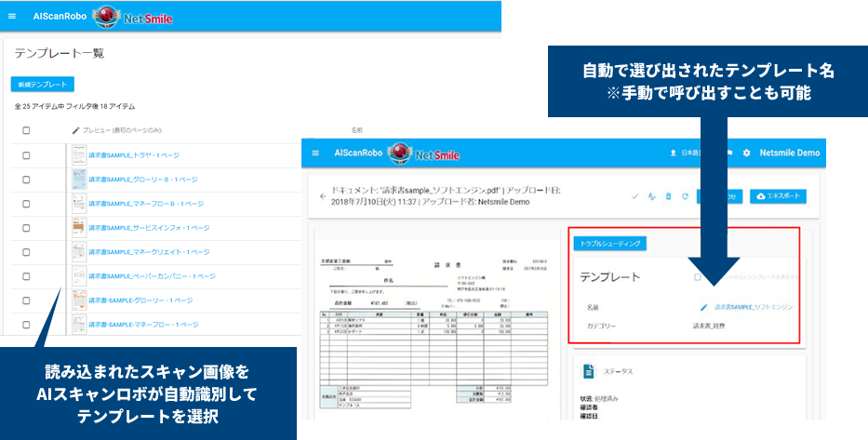The image size is (868, 440).
Task: Click the blue preview thumbnail of 請求書SAMPLE_グローリーB
Action: pyautogui.click(x=79, y=180)
